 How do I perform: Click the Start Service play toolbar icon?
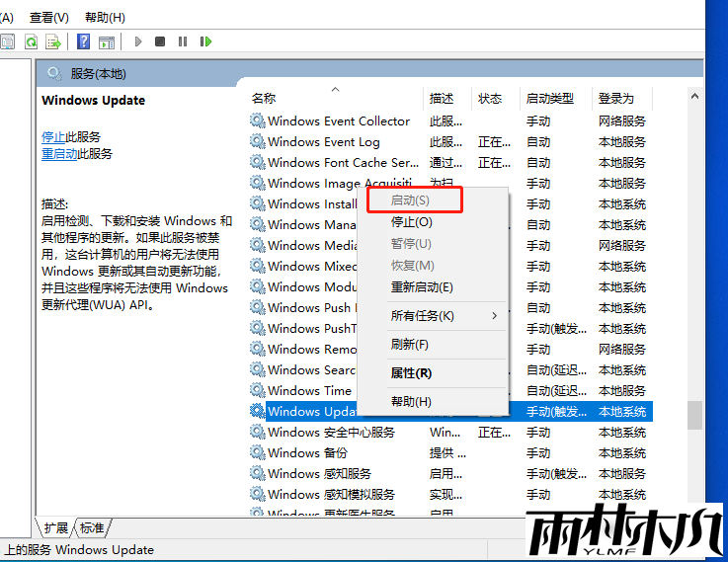click(138, 41)
